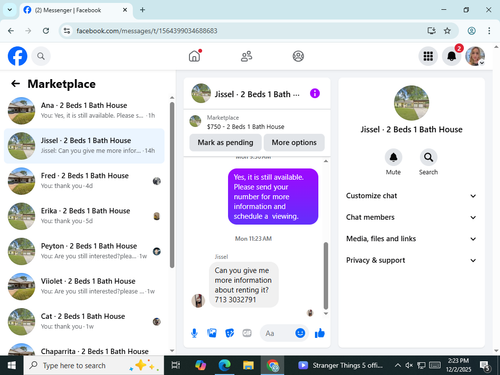
Task: Open a new Chrome tab
Action: click(x=142, y=10)
